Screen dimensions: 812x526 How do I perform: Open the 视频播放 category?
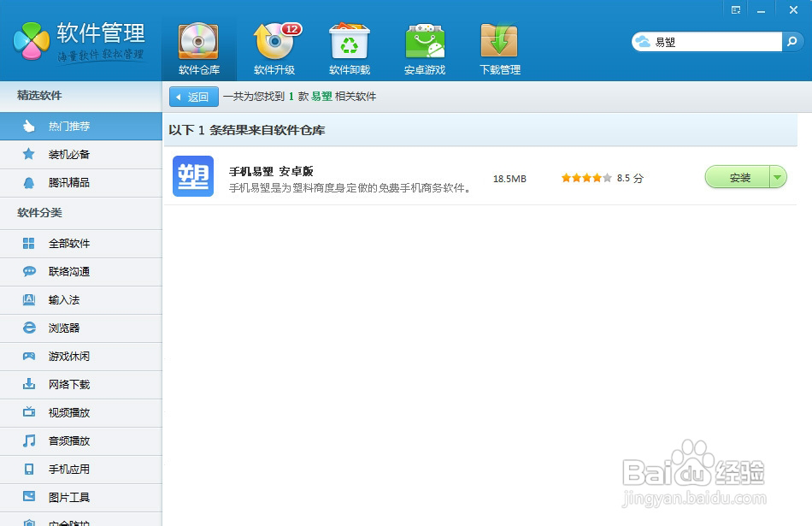(81, 413)
